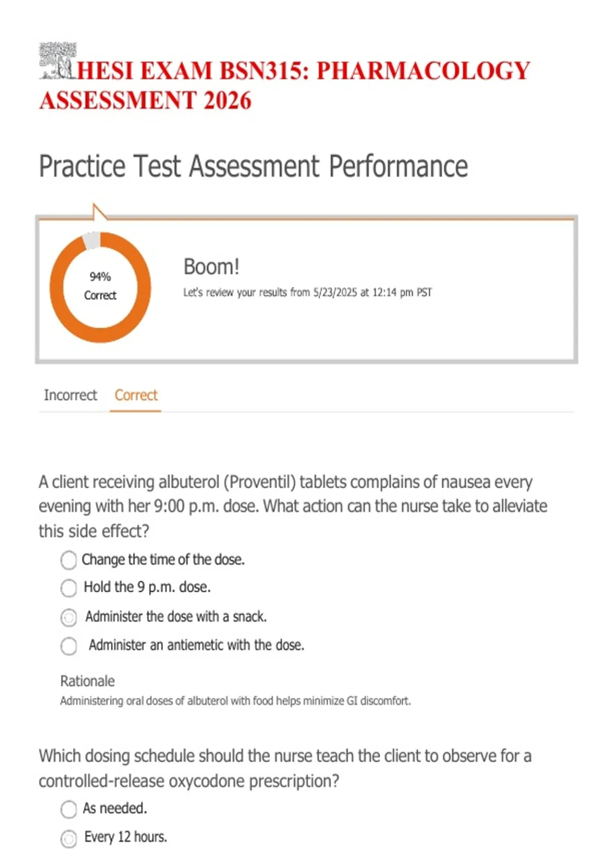
Task: Click the orange 94% Correct donut chart
Action: pyautogui.click(x=100, y=287)
